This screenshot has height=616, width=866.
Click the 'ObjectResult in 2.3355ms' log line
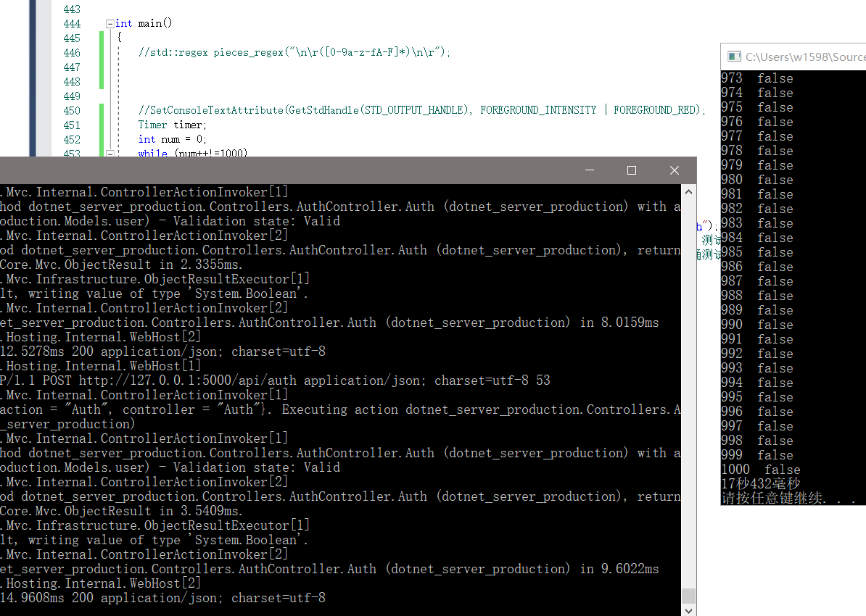coord(121,265)
